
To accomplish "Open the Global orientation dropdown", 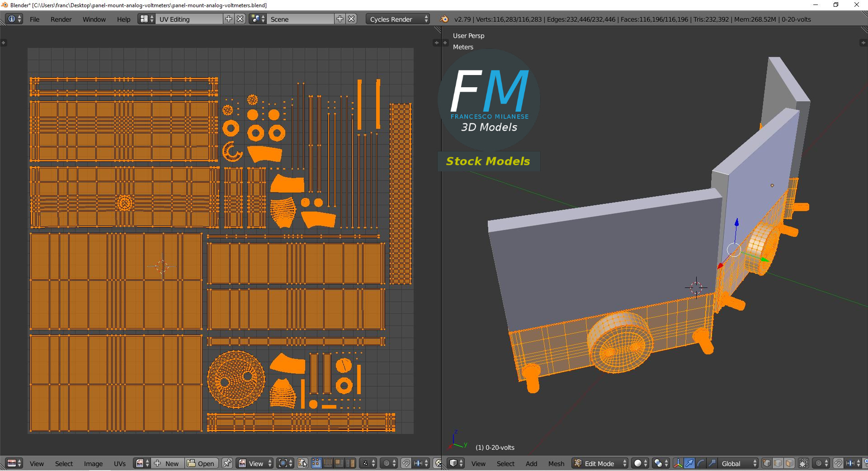I will pos(738,463).
